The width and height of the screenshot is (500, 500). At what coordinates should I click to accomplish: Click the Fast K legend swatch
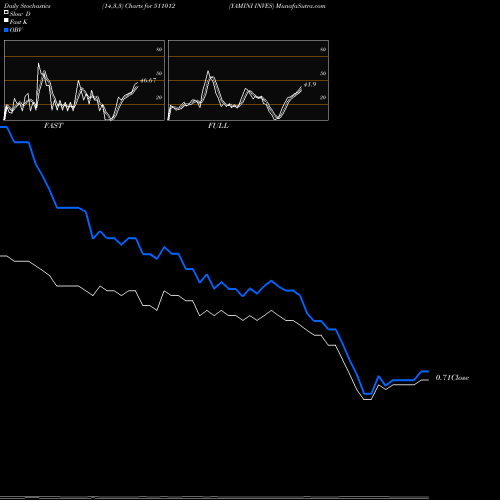click(6, 20)
